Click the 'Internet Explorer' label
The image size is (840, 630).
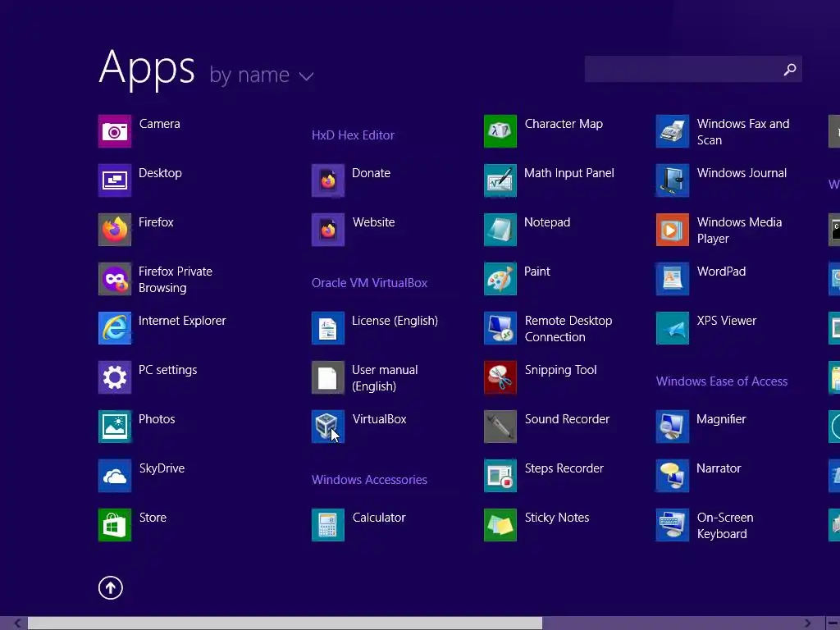click(x=182, y=321)
